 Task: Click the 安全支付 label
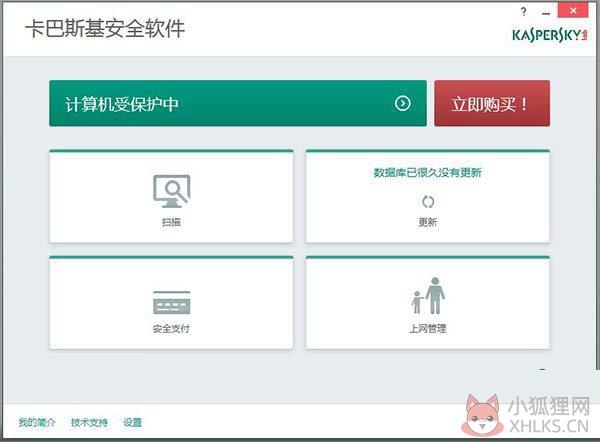point(171,329)
